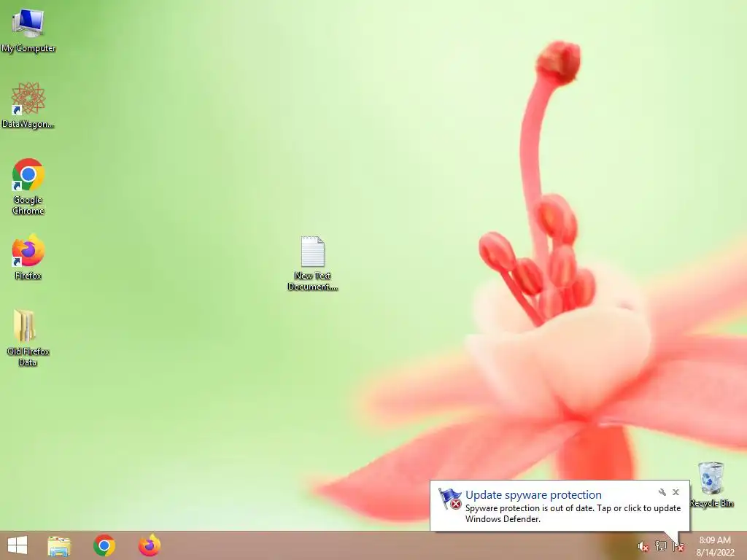Viewport: 747px width, 560px height.
Task: Select the DataWagon shortcut icon
Action: 28,105
